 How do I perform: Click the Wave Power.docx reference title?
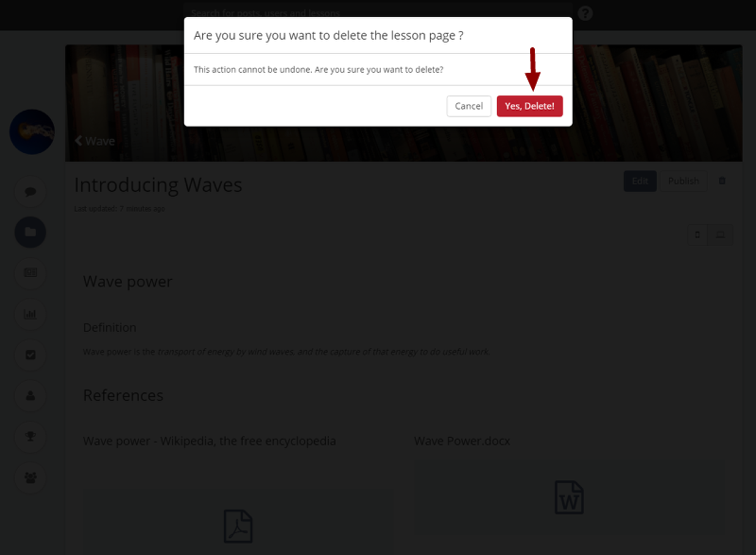click(x=462, y=441)
